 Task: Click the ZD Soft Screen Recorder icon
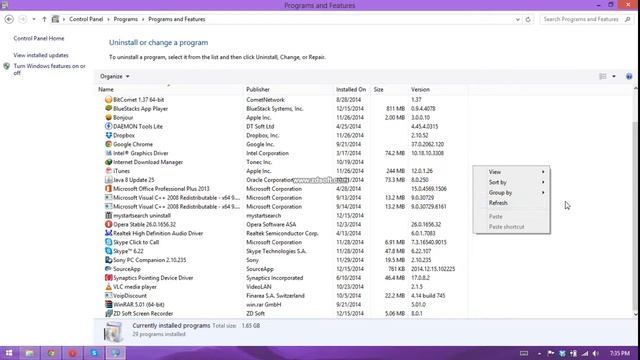pyautogui.click(x=108, y=313)
